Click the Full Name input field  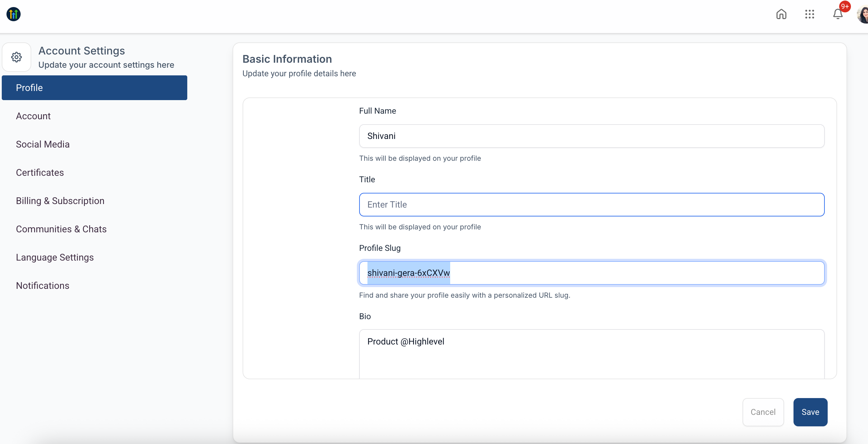coord(591,136)
